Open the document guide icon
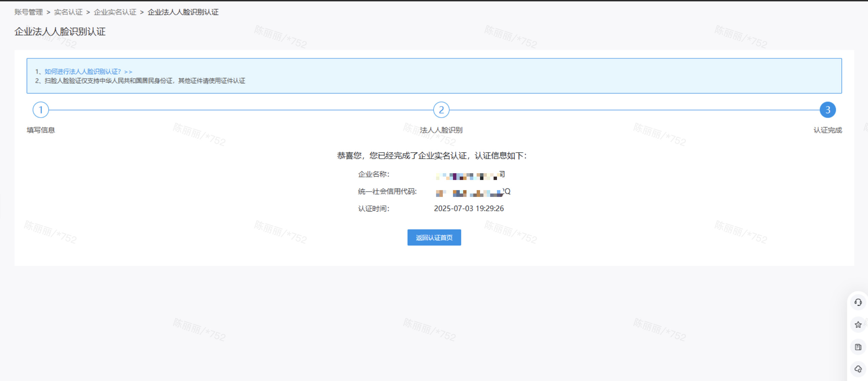868x381 pixels. coord(858,347)
